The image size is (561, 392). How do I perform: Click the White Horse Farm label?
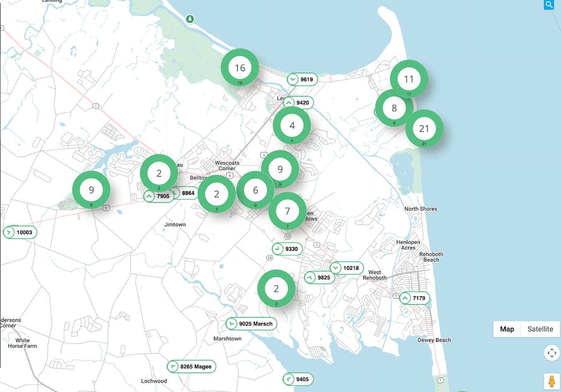coord(22,343)
